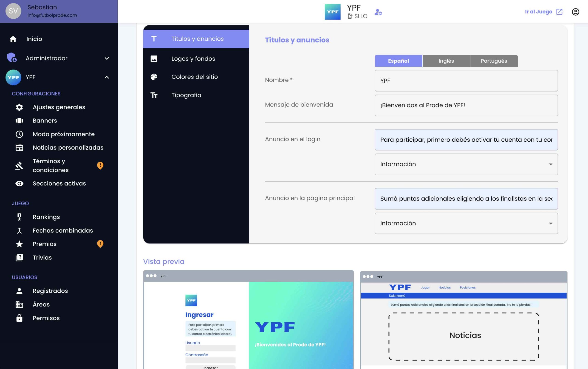Click the Rankings medal icon

19,217
